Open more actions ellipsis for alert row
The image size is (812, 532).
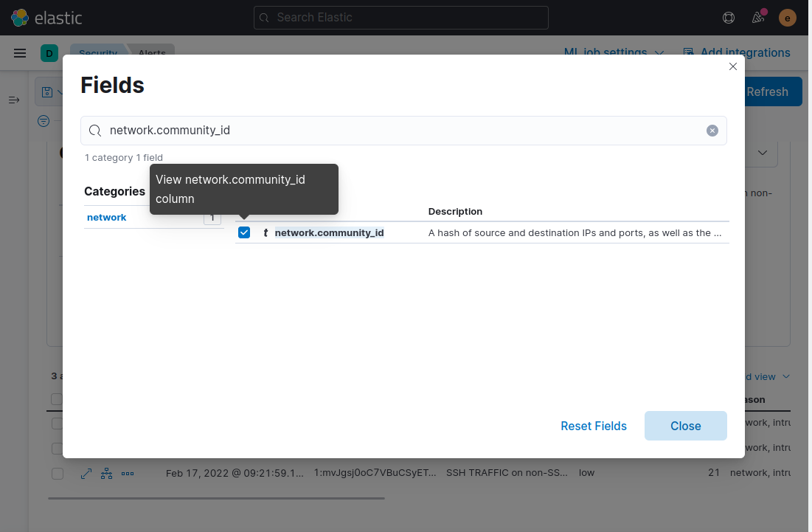point(128,474)
